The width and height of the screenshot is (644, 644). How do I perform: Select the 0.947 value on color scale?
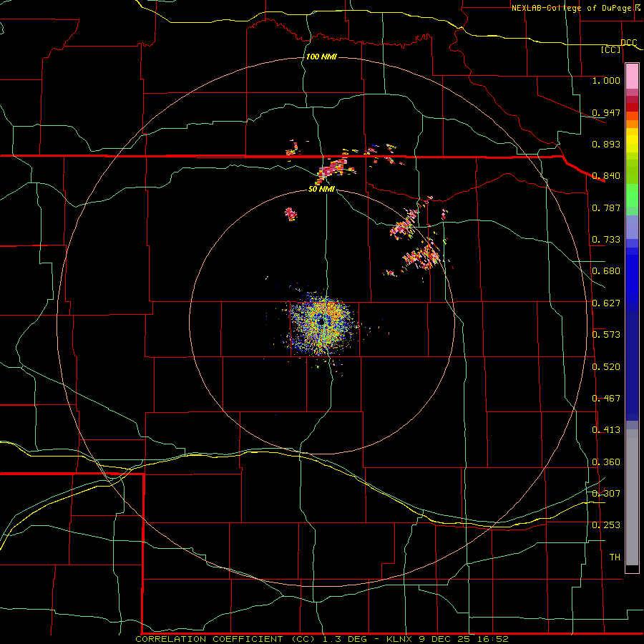pos(606,112)
